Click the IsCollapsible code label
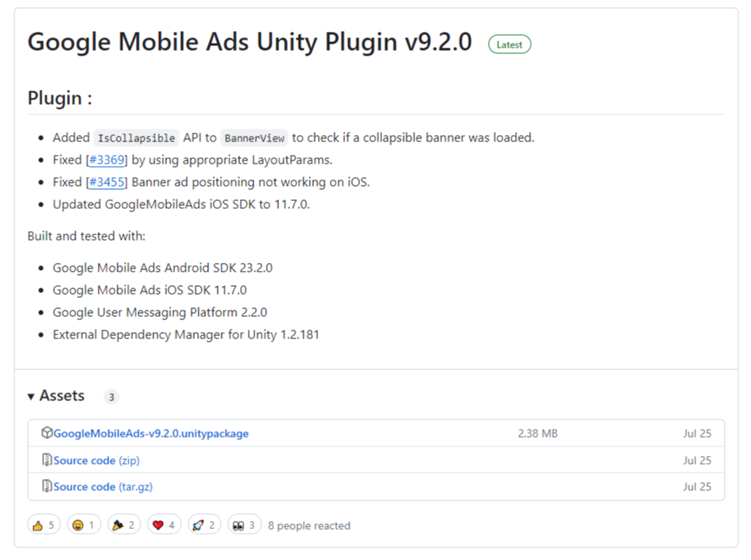Screen dimensions: 751x560 tap(136, 138)
